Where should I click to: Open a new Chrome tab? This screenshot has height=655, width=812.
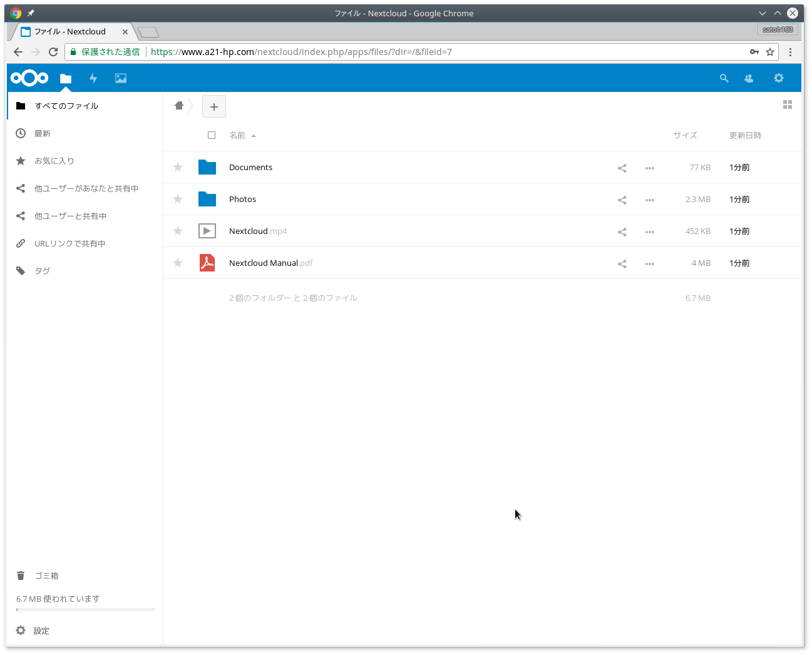tap(148, 32)
